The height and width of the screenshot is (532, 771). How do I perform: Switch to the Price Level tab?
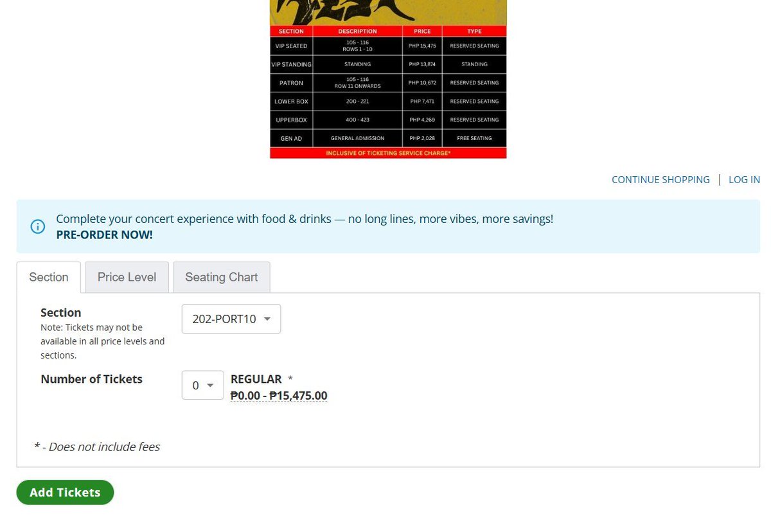(x=127, y=277)
